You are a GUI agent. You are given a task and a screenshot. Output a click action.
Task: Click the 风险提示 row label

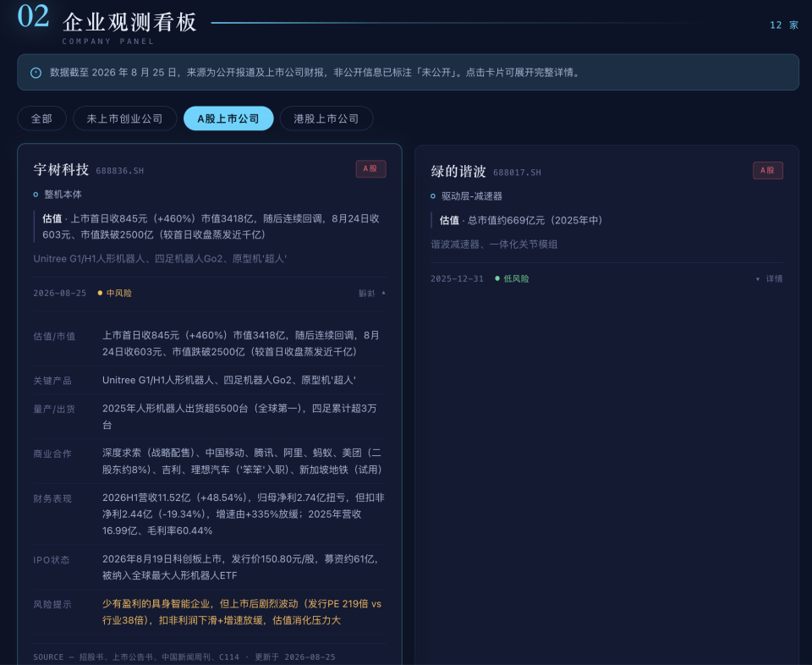52,605
